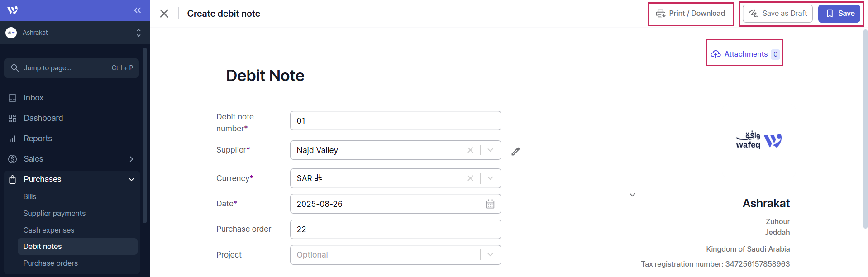Image resolution: width=868 pixels, height=277 pixels.
Task: Click the Wafeq logo in sidebar header
Action: (13, 10)
